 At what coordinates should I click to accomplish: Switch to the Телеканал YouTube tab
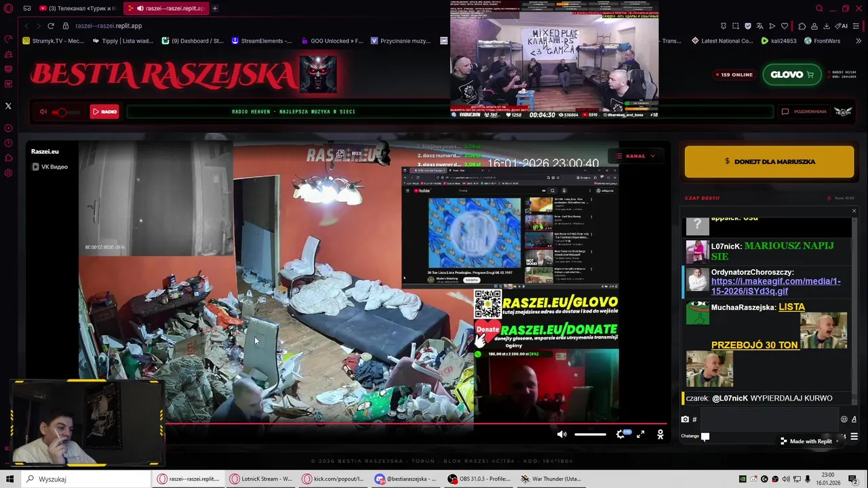pyautogui.click(x=77, y=8)
